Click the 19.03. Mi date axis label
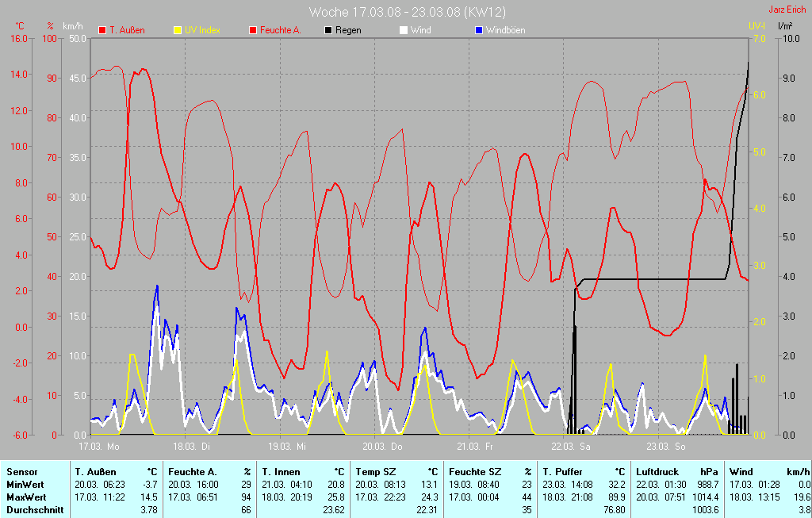 286,447
